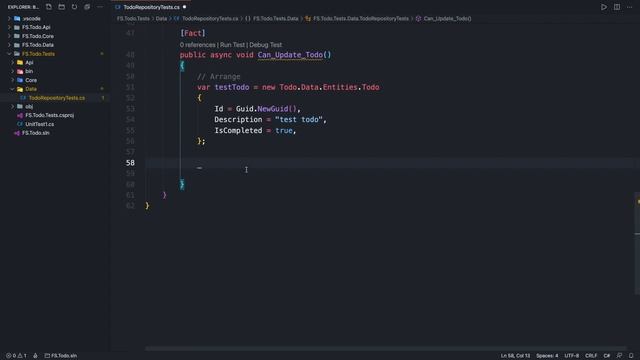640x360 pixels.
Task: Collapse all folders in Explorer
Action: [x=87, y=7]
